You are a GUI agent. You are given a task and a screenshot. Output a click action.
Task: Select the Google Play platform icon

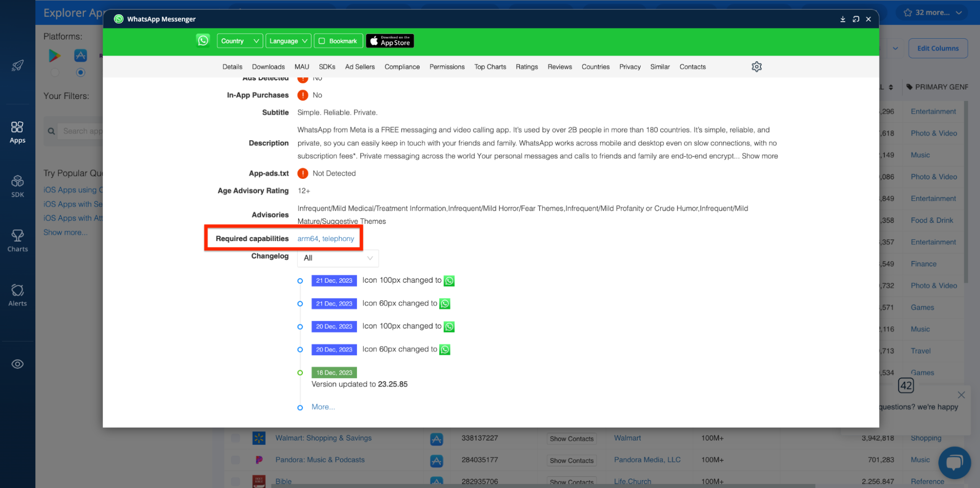[x=54, y=55]
